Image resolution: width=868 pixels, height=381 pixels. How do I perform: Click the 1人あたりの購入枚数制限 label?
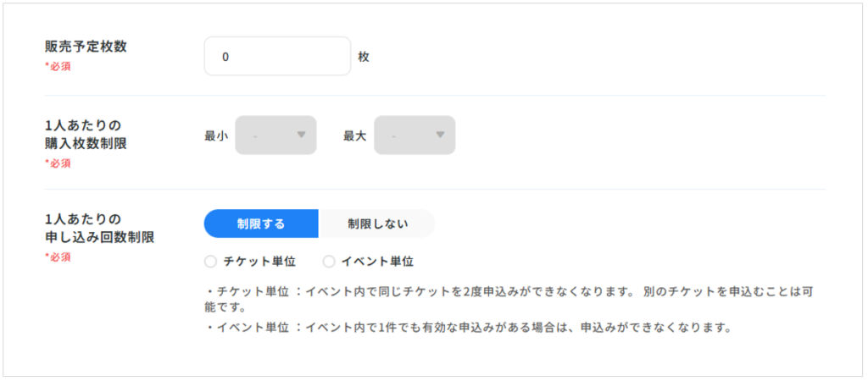(x=86, y=135)
